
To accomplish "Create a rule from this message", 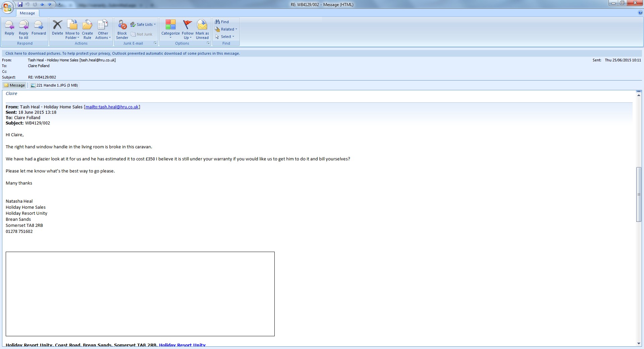I will tap(87, 30).
